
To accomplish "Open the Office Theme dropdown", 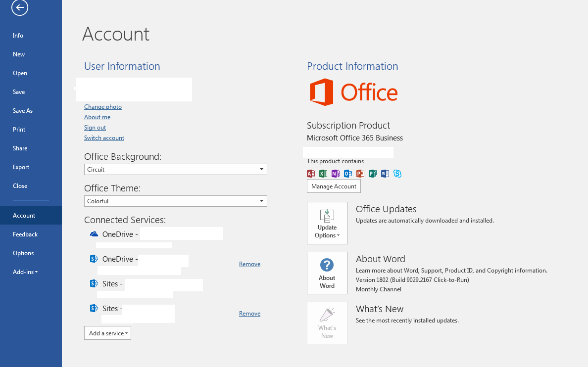I will click(176, 201).
